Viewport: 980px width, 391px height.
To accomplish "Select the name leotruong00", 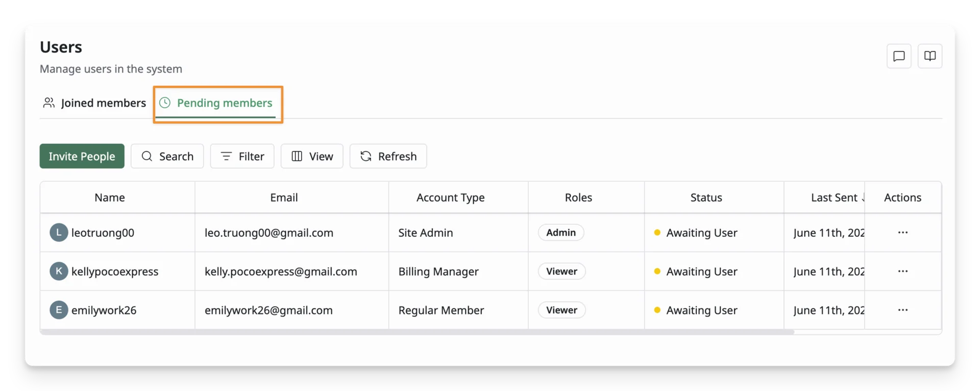I will [103, 233].
